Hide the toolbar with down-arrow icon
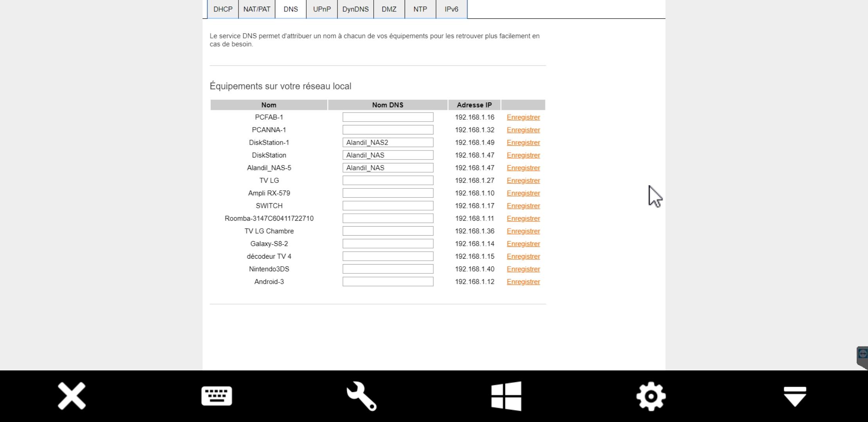This screenshot has width=868, height=422. [x=795, y=396]
